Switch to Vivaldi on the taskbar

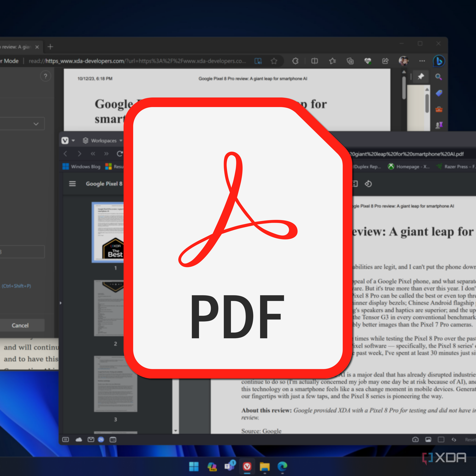247,466
